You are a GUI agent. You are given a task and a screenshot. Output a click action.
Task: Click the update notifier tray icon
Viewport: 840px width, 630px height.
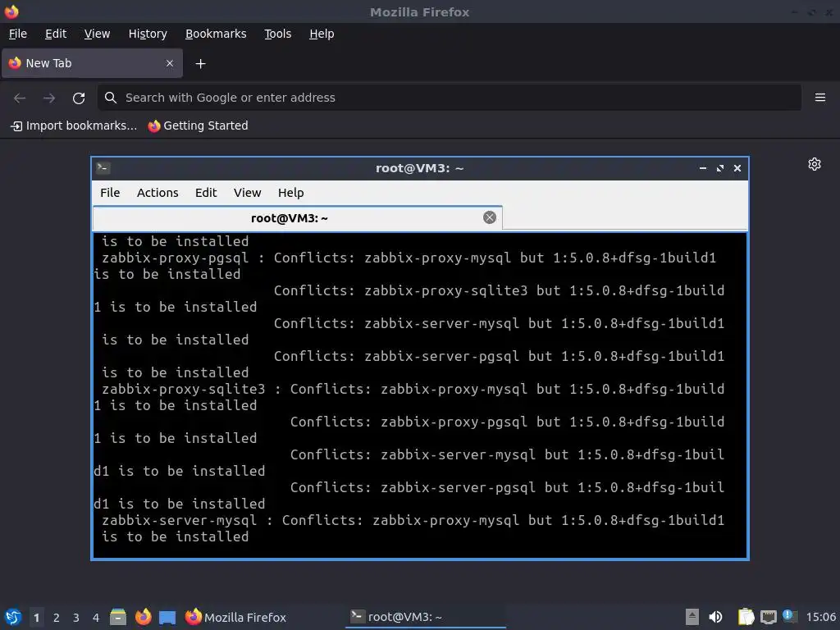789,616
